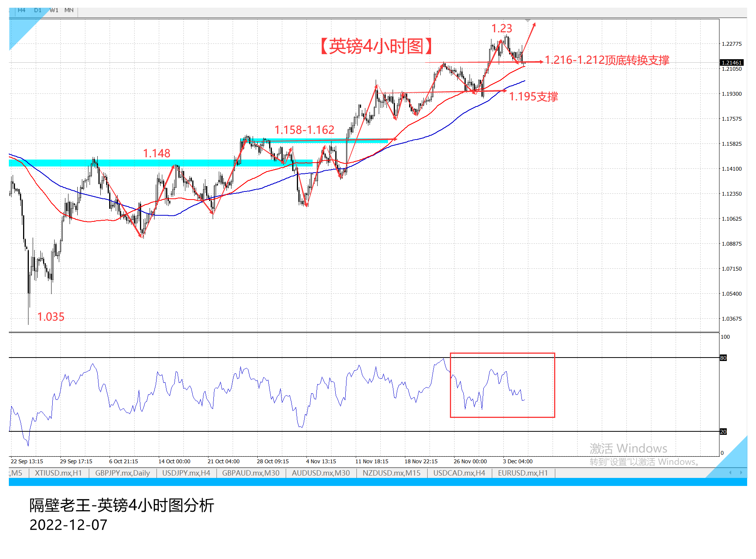Open the XTIUSD.mx,H1 chart tab
This screenshot has height=559, width=756.
58,473
